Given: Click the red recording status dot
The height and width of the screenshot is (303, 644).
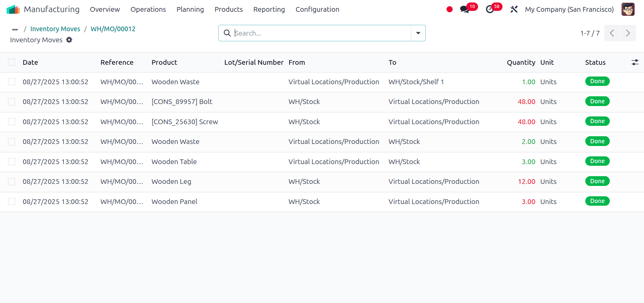Looking at the screenshot, I should tap(449, 9).
